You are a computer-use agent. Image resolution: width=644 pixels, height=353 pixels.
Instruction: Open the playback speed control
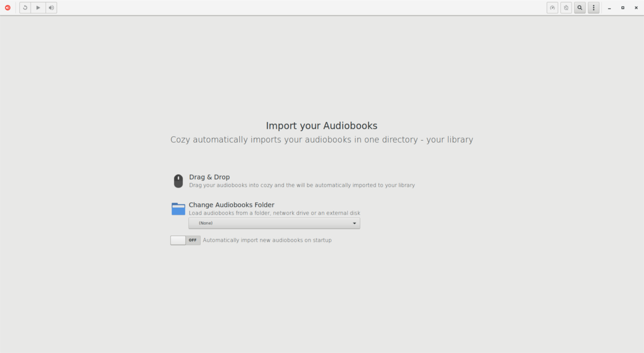tap(552, 8)
